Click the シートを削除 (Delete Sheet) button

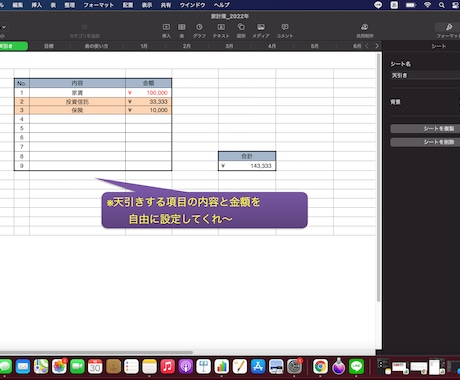pyautogui.click(x=425, y=142)
